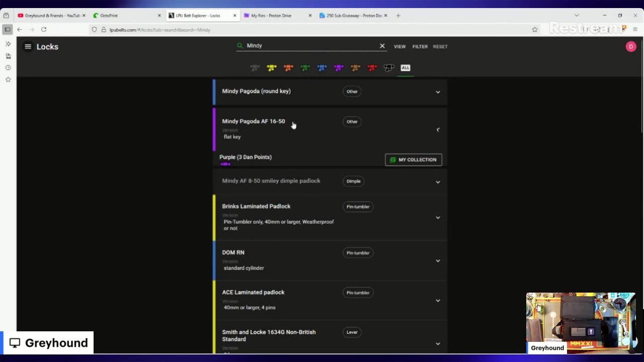
Task: Close the OctoPrint browser tab
Action: (x=159, y=16)
